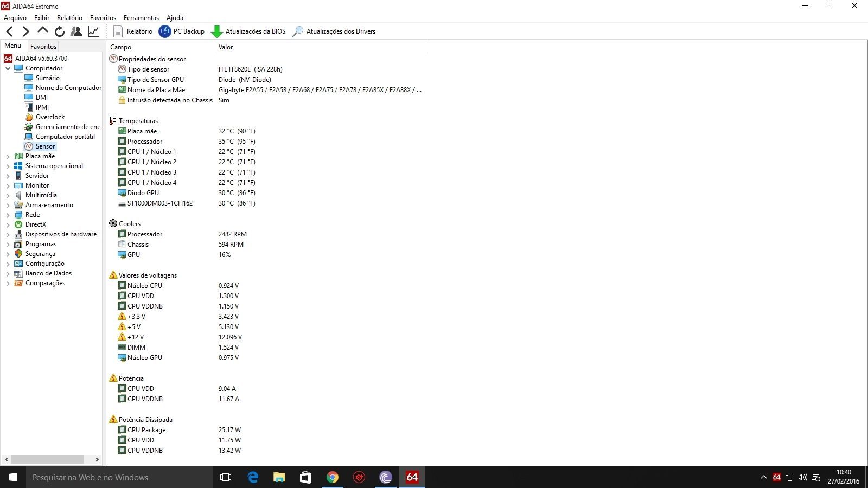
Task: Click the Campo column header
Action: pyautogui.click(x=161, y=47)
